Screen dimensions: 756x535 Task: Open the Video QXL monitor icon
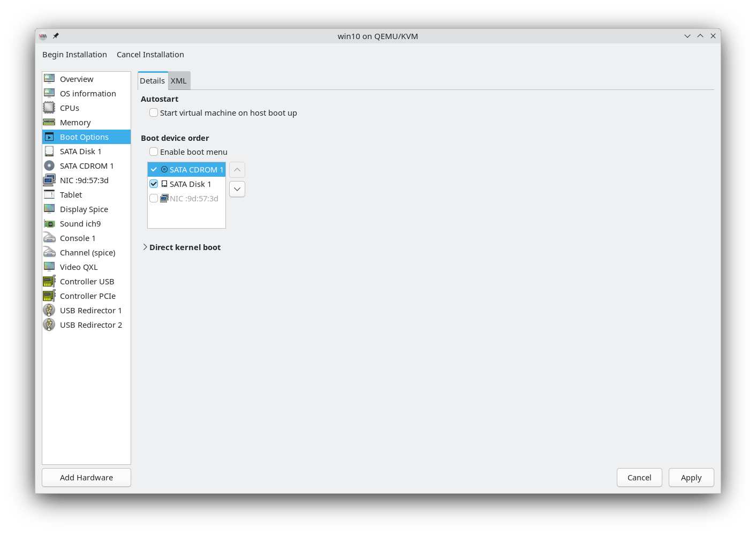[x=49, y=267]
